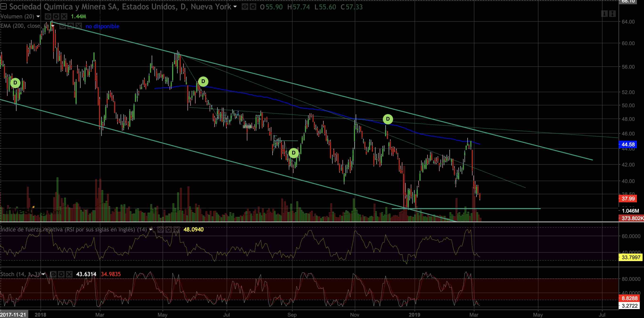Click the white 43.6314 Stoch value

tap(86, 274)
